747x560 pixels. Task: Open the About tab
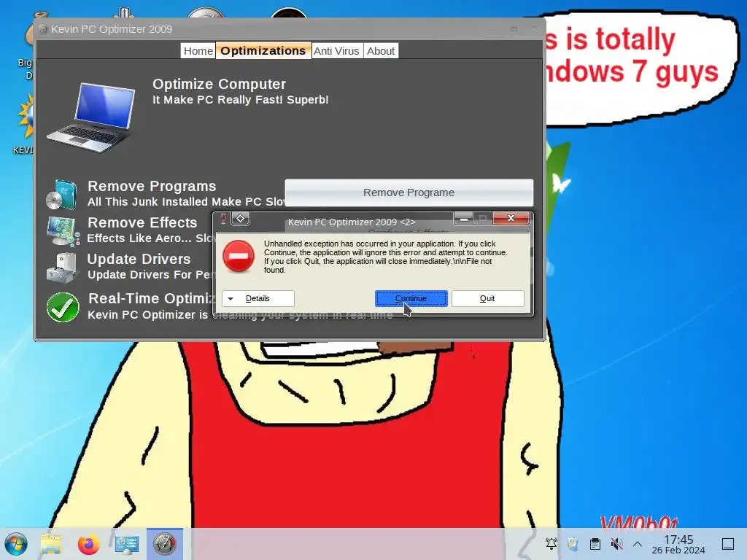tap(381, 51)
